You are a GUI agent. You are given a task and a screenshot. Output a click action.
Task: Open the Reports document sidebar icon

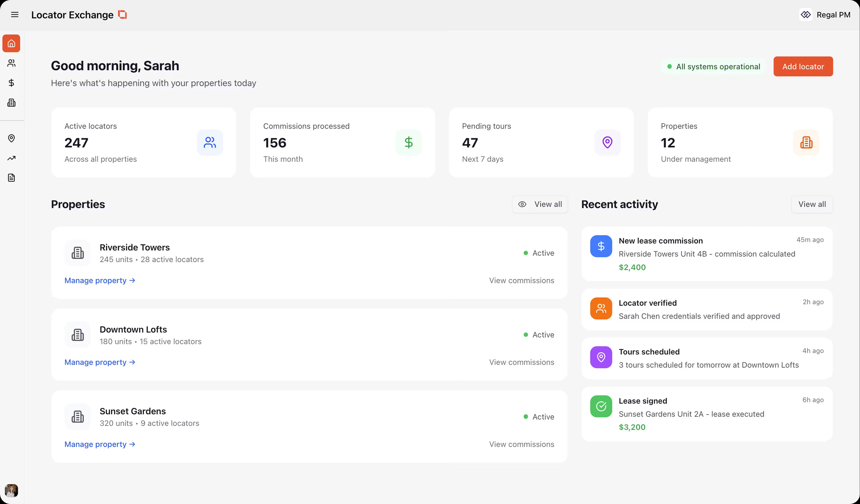[x=11, y=178]
